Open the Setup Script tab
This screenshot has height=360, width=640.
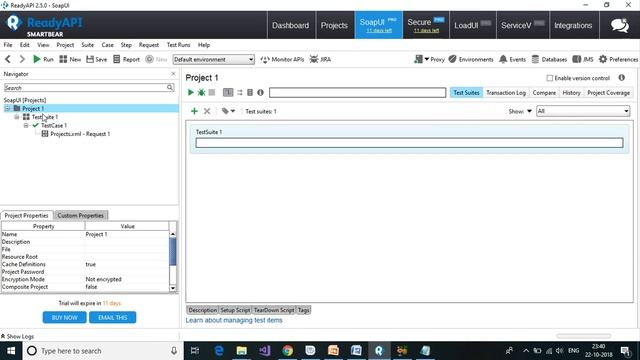click(235, 310)
